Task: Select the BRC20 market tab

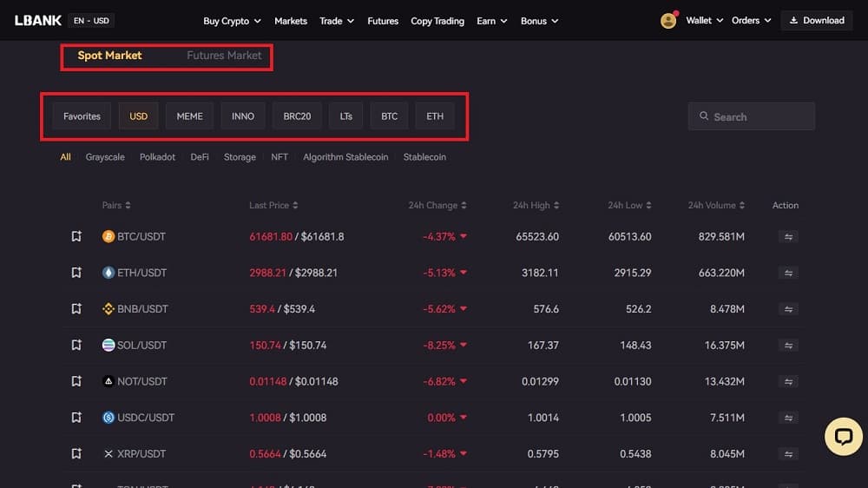Action: [x=297, y=116]
